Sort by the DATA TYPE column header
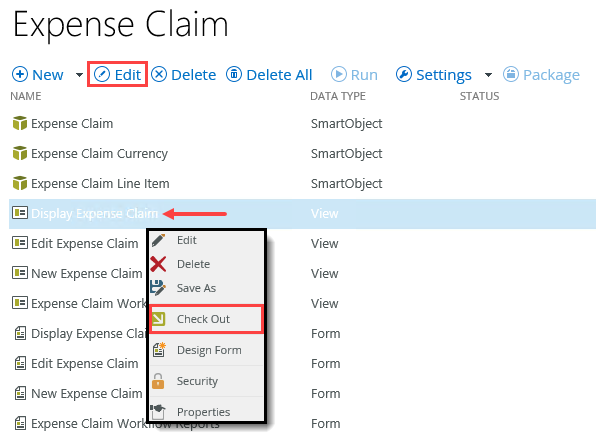The image size is (596, 441). 338,96
